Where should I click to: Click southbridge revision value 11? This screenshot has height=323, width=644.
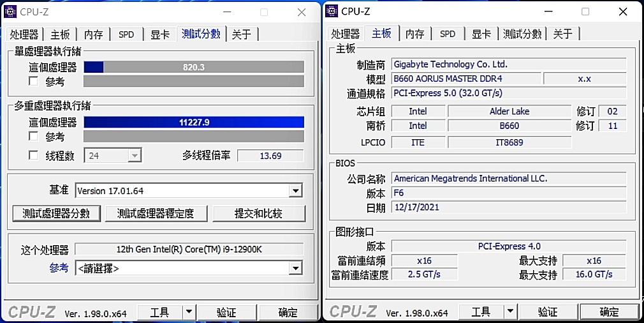(612, 126)
